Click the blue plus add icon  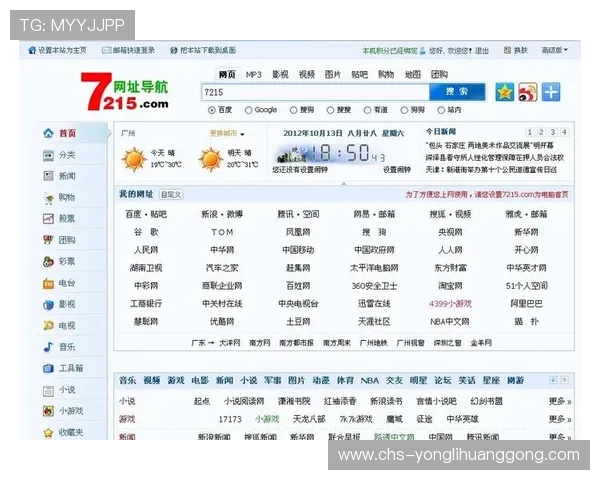551,92
